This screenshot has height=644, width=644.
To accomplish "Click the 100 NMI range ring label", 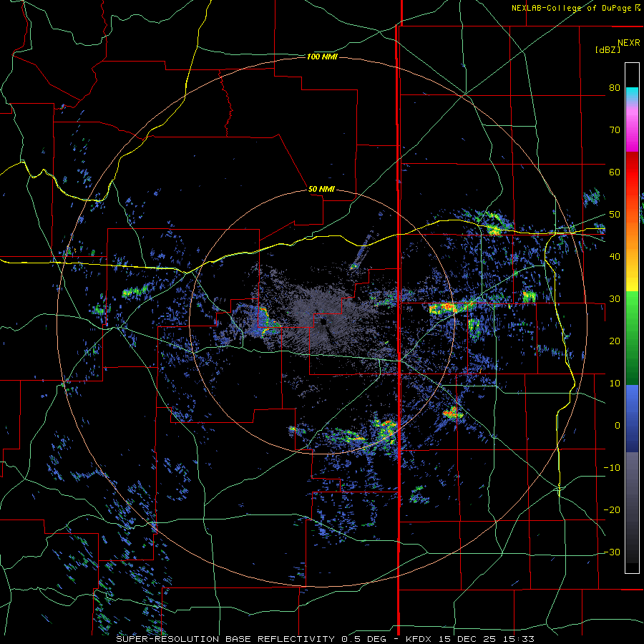I will pos(322,57).
